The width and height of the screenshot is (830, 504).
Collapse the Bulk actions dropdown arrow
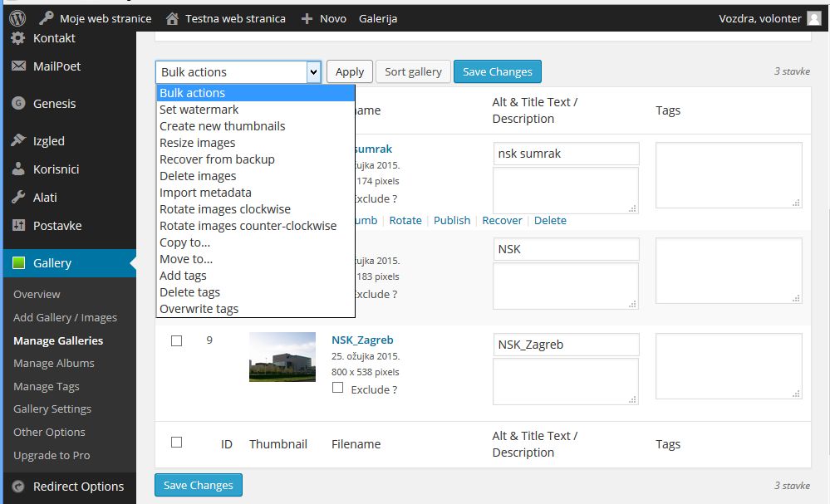[x=313, y=72]
